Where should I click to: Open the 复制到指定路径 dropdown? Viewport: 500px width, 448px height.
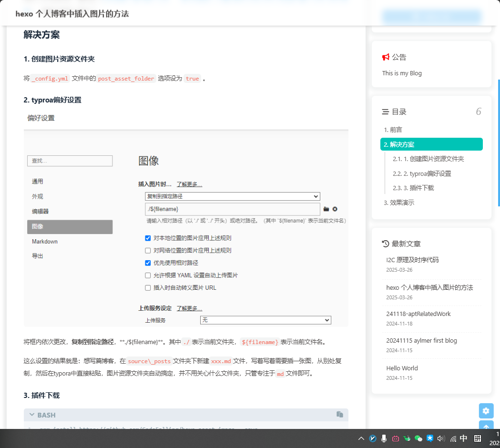(232, 196)
